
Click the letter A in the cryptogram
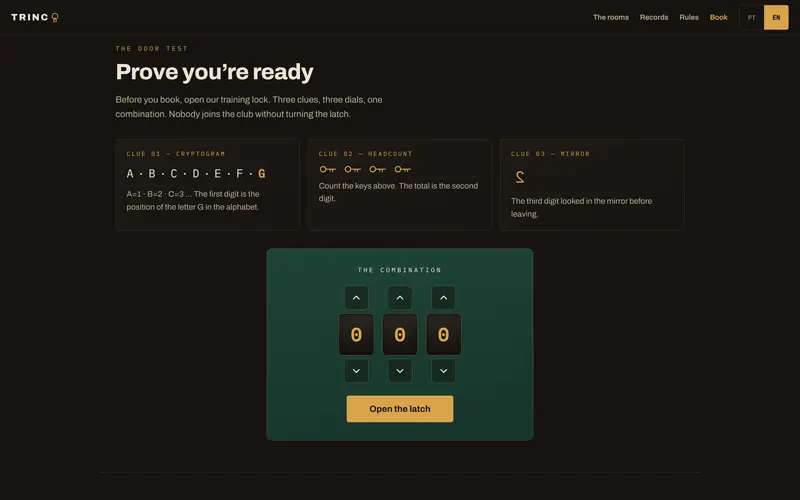[x=130, y=174]
